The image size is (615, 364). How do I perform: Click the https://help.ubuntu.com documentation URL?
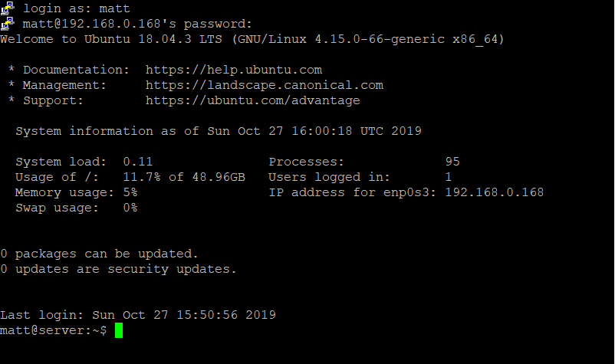[233, 70]
